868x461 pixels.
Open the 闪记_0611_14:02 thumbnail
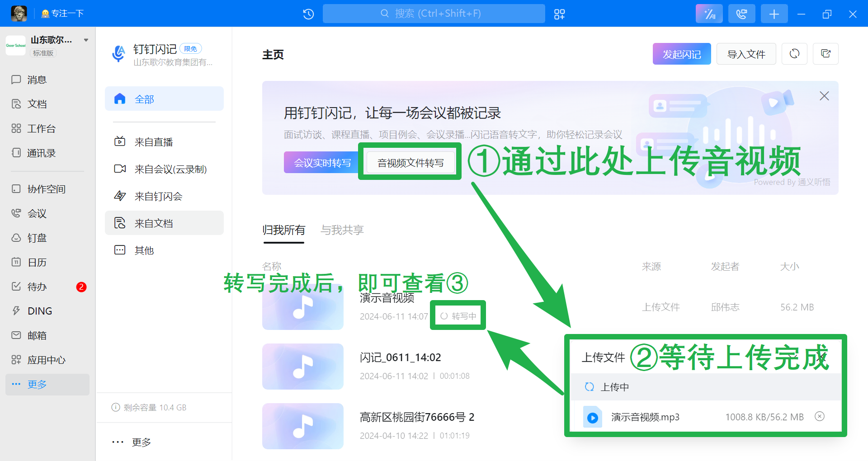pos(303,367)
